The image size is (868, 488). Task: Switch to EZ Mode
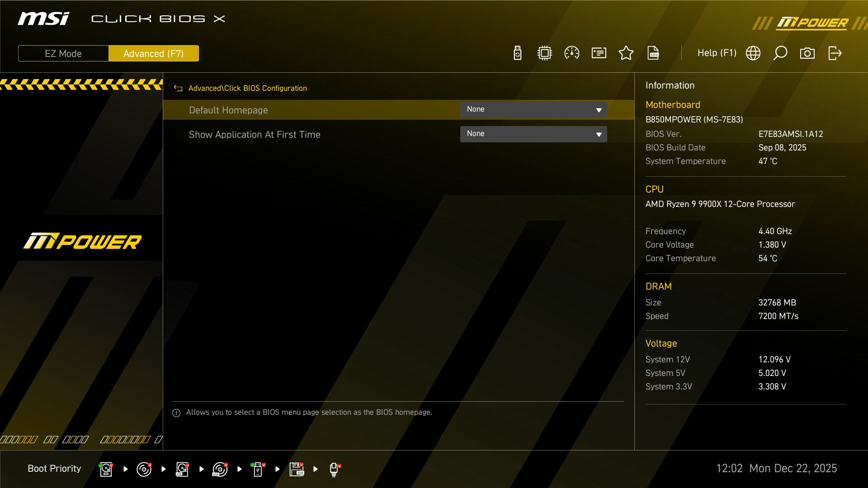click(63, 53)
